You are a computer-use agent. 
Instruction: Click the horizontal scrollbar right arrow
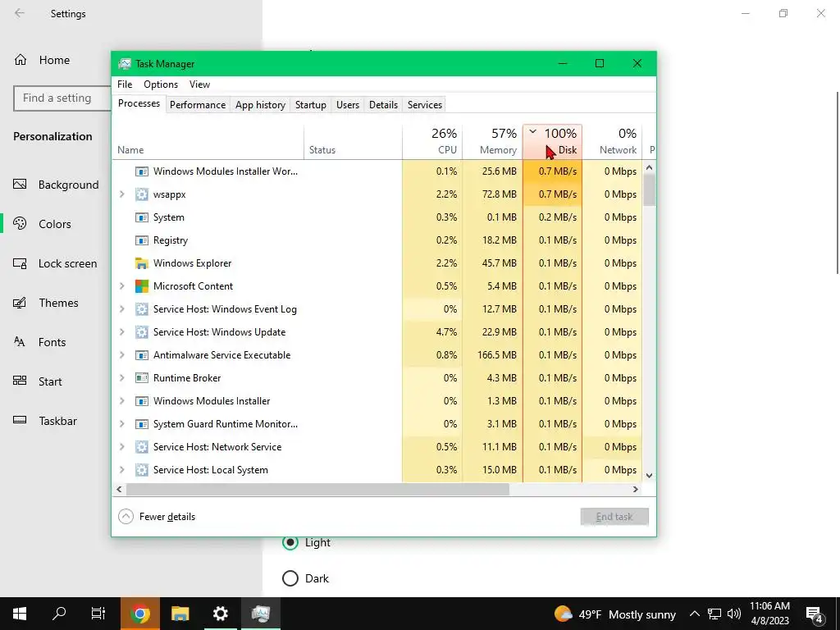636,489
